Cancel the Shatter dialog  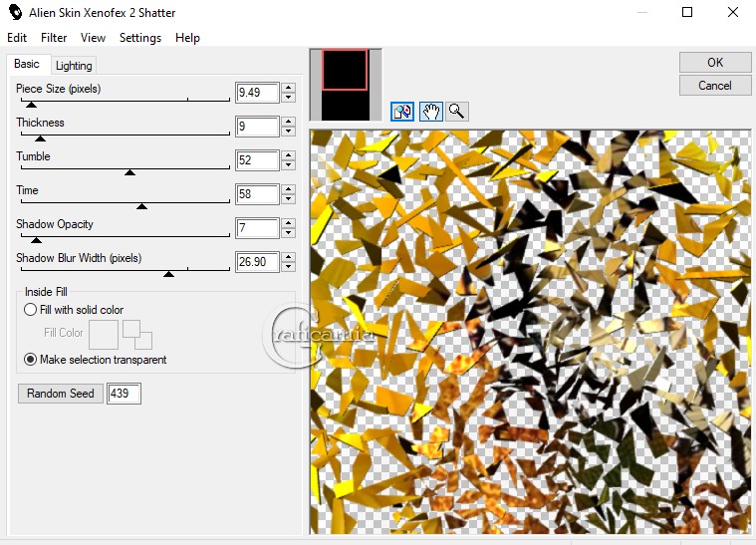point(715,86)
